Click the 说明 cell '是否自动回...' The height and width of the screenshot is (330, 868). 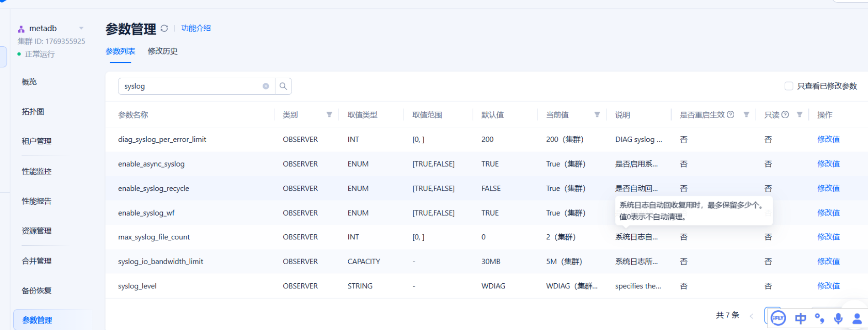click(637, 188)
